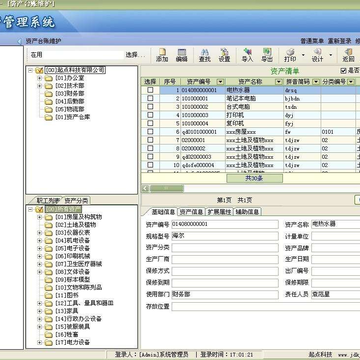Viewport: 360px width, 360px height.
Task: Tick the checkbox for row 3 台式电脑
Action: coord(150,107)
